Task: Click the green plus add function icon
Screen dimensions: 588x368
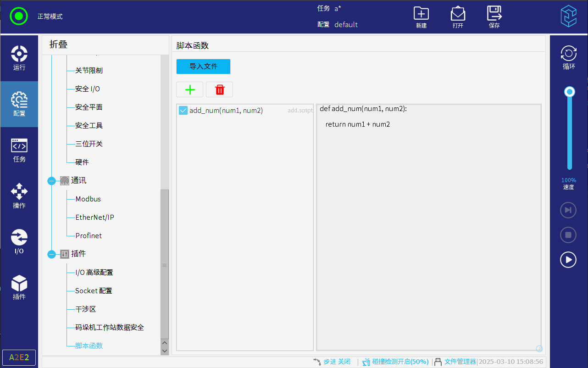Action: (189, 89)
